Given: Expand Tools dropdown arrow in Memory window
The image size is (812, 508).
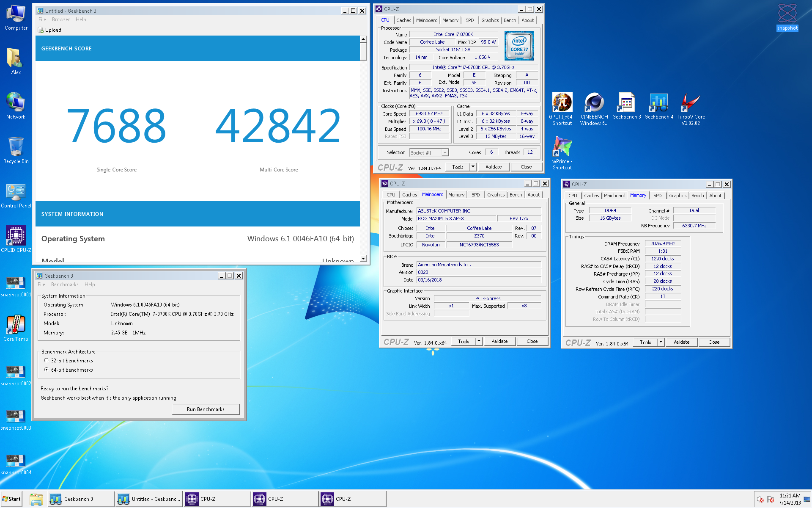Looking at the screenshot, I should pyautogui.click(x=661, y=342).
